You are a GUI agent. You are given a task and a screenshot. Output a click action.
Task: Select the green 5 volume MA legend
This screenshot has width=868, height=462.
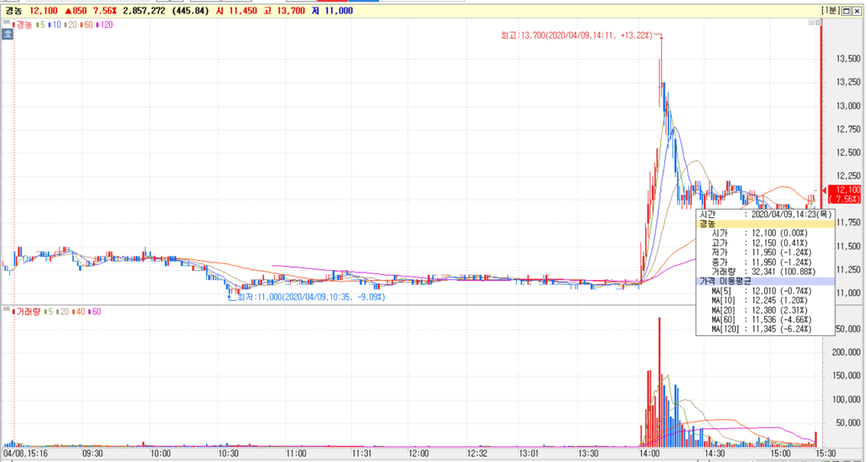[x=48, y=312]
